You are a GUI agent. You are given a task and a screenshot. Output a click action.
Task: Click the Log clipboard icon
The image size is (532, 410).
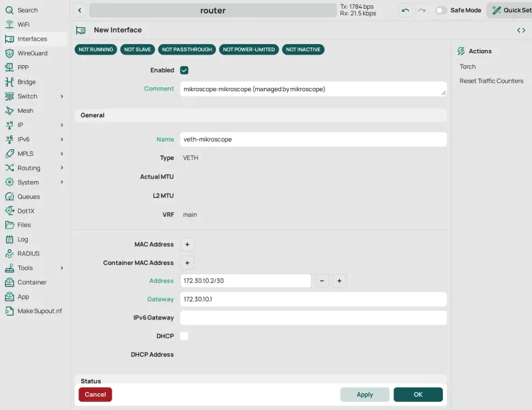click(x=9, y=240)
